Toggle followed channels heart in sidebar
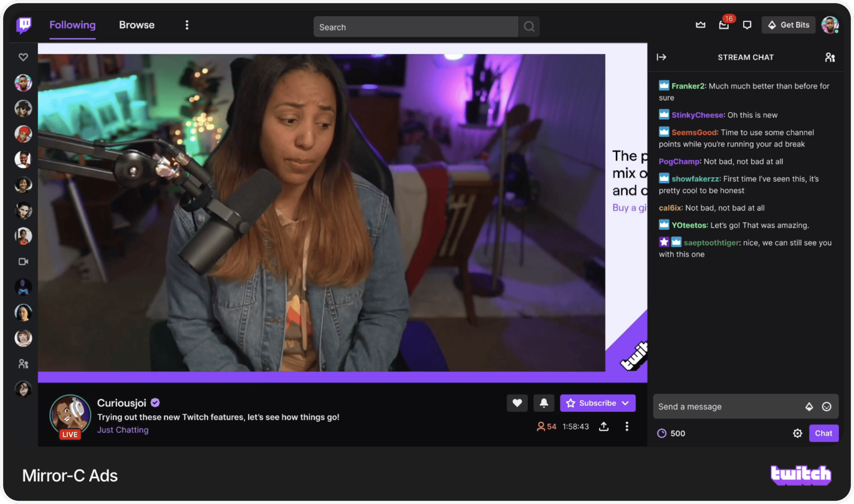854x504 pixels. click(x=23, y=57)
